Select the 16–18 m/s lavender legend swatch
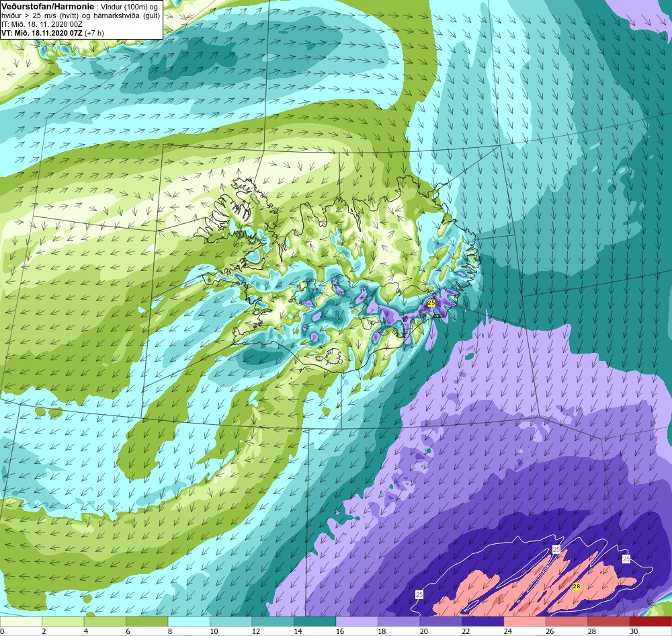 [x=357, y=621]
